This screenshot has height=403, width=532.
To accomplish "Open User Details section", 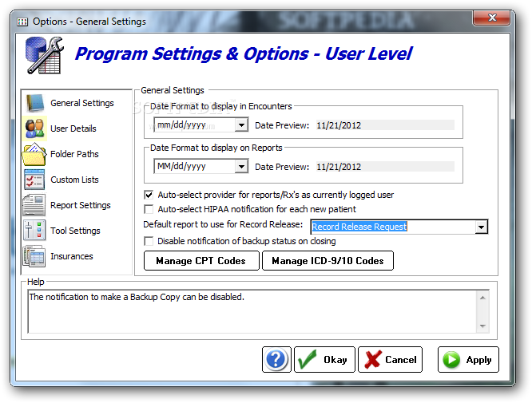I will pos(73,128).
